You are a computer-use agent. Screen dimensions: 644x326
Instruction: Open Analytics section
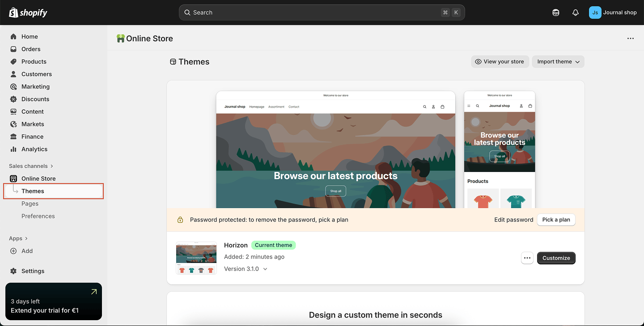click(x=54, y=149)
